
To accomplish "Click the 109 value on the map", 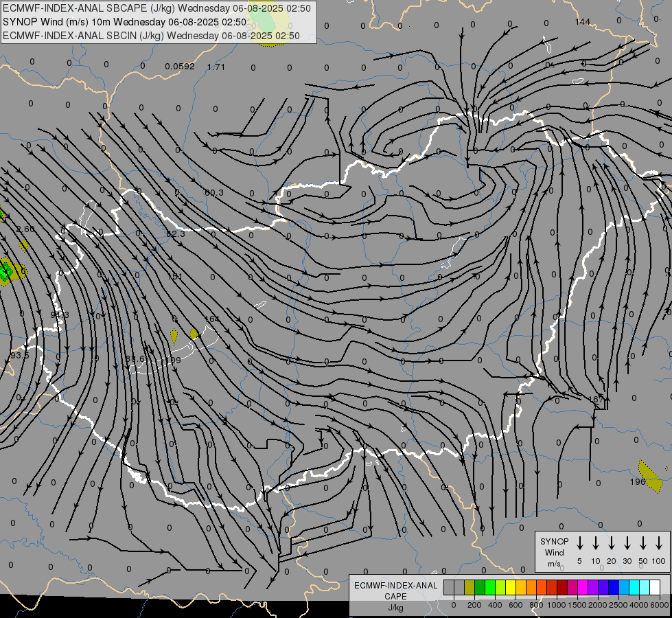I will pos(174,360).
